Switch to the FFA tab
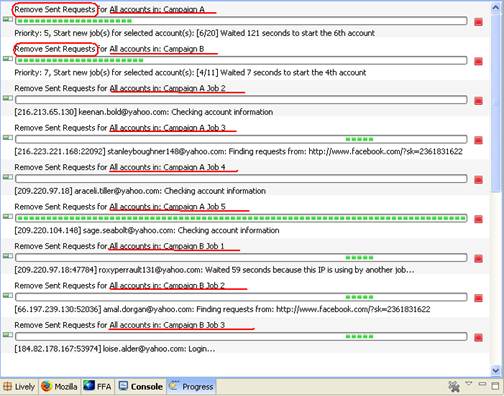The height and width of the screenshot is (396, 504). [97, 386]
